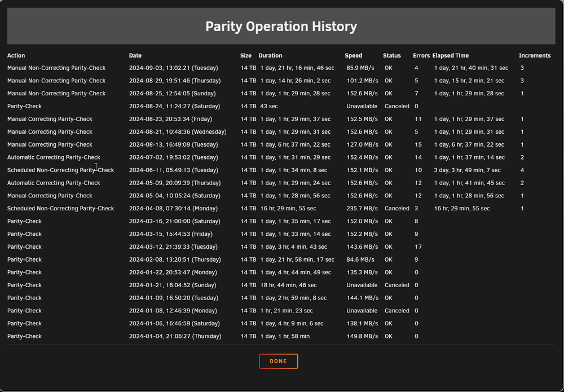
Task: Click the Status column header
Action: 392,55
